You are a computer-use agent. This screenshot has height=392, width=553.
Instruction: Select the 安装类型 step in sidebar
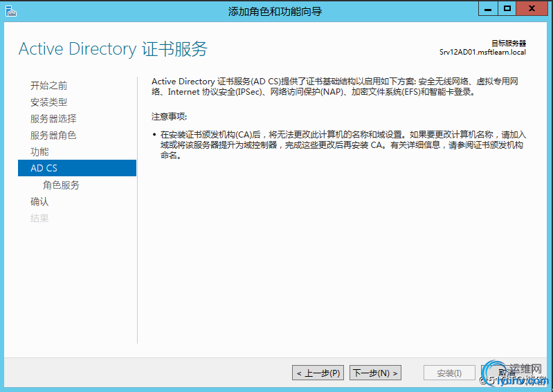click(48, 102)
